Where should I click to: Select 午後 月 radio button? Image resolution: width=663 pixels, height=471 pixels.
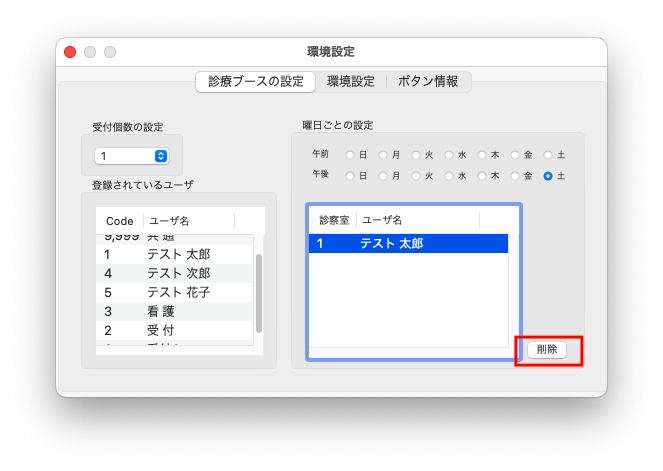(x=383, y=176)
